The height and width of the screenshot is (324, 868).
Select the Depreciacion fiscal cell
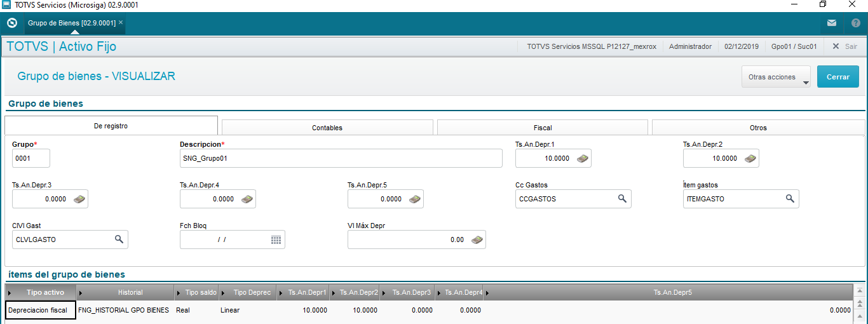(x=41, y=310)
